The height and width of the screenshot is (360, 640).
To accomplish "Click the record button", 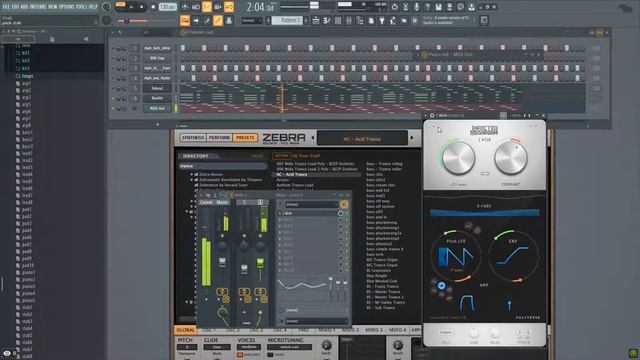I will point(153,7).
